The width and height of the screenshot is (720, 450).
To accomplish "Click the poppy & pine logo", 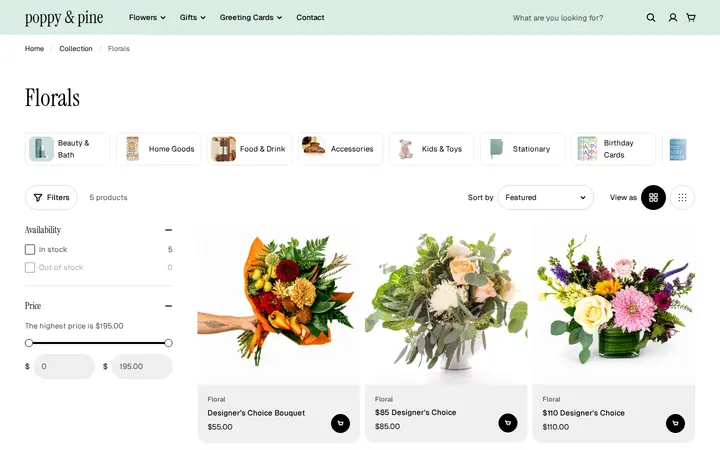I will [x=64, y=17].
